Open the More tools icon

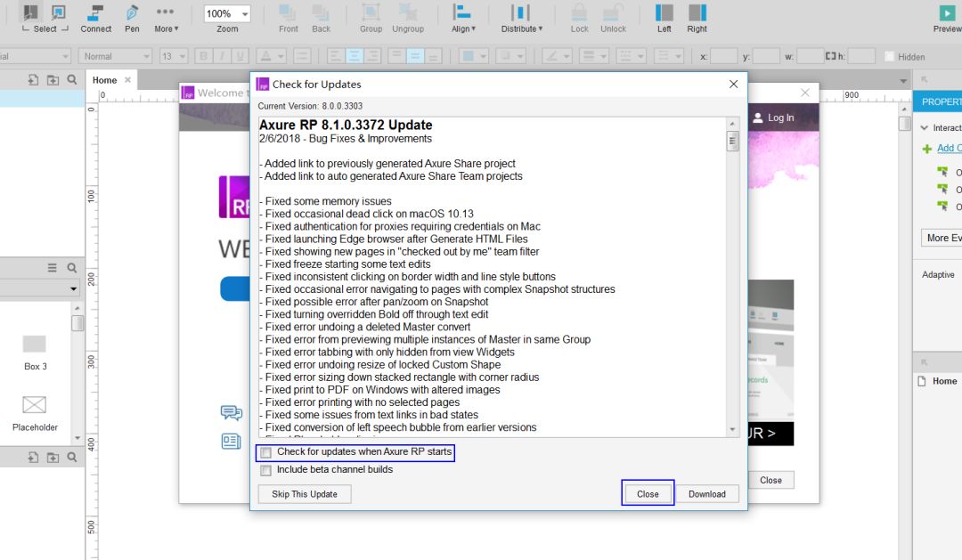coord(165,12)
